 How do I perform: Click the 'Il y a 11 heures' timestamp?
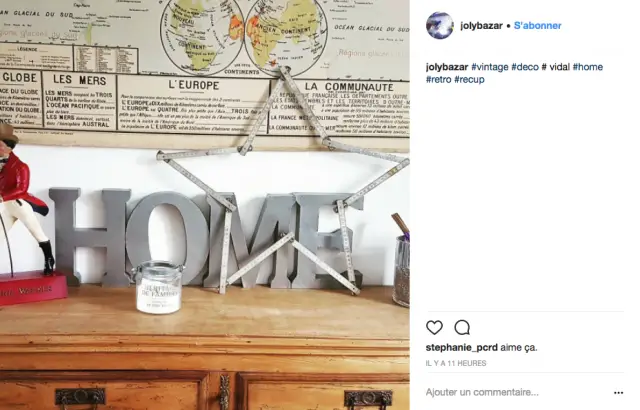tap(456, 363)
